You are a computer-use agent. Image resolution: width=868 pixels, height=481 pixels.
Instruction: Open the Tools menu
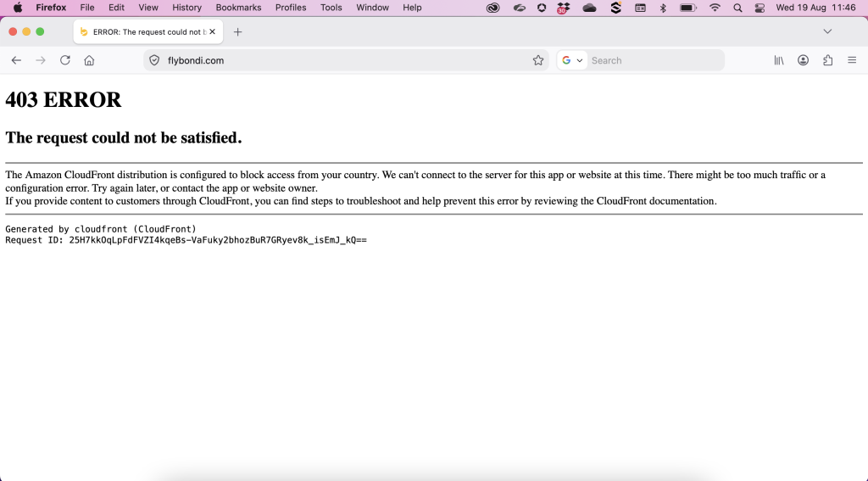pos(331,8)
